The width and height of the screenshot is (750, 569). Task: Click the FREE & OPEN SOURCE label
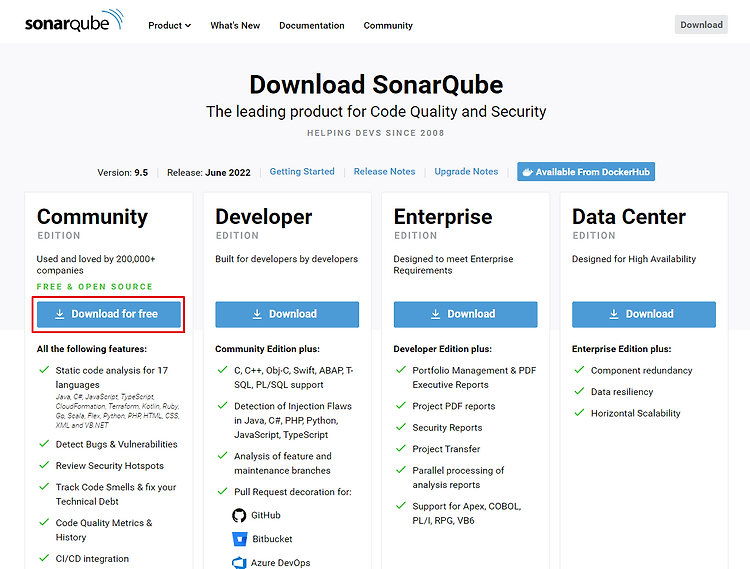[95, 286]
